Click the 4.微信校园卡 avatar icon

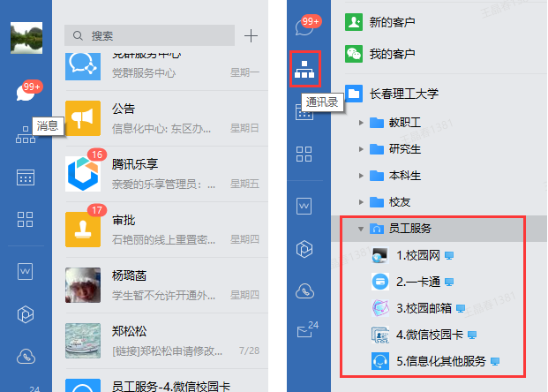(380, 335)
